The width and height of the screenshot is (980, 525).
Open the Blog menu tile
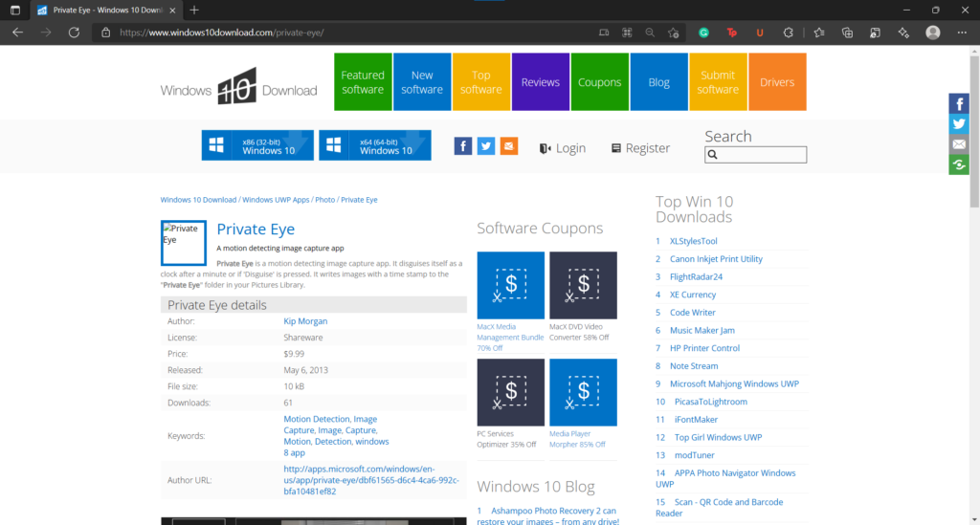tap(658, 82)
